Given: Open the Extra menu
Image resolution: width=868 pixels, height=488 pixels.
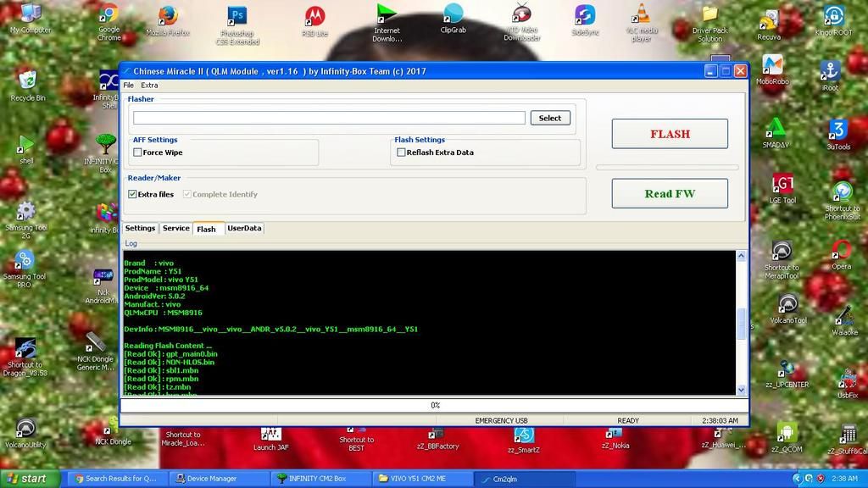Looking at the screenshot, I should point(149,86).
